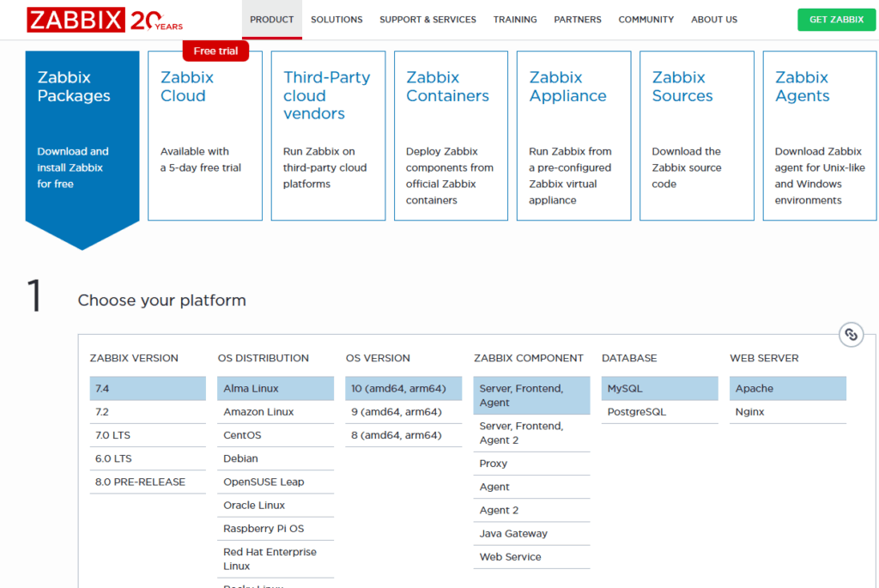The width and height of the screenshot is (879, 588).
Task: Open the Product menu
Action: (x=271, y=20)
